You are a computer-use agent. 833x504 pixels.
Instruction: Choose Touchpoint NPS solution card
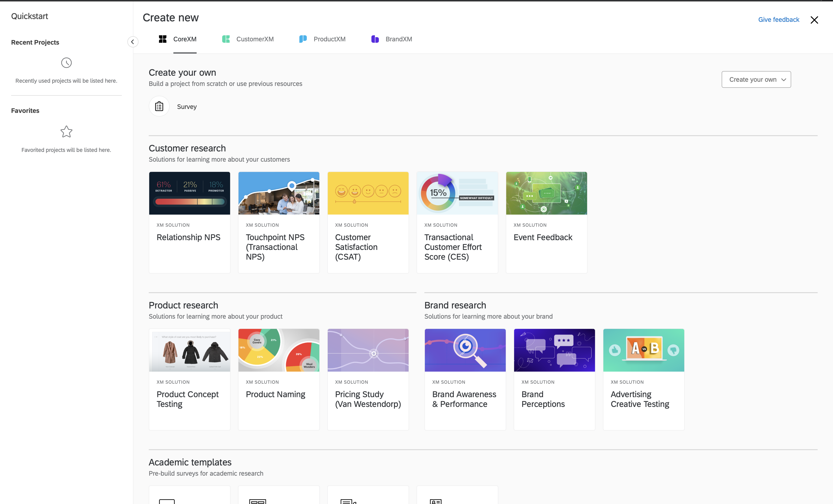279,223
